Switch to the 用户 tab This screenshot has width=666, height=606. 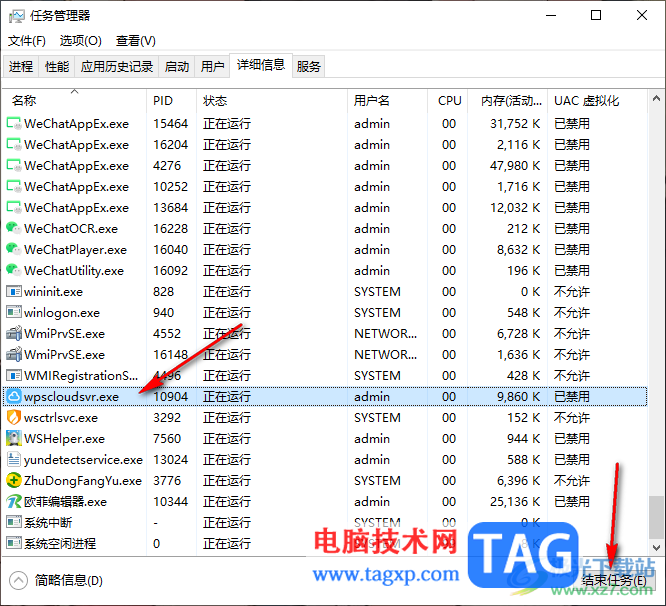point(212,66)
